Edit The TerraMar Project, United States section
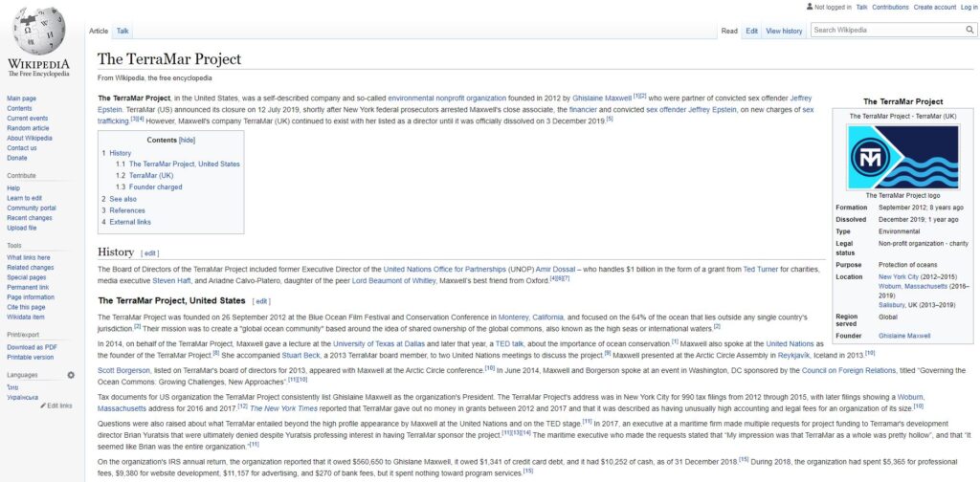Image resolution: width=980 pixels, height=482 pixels. click(261, 301)
